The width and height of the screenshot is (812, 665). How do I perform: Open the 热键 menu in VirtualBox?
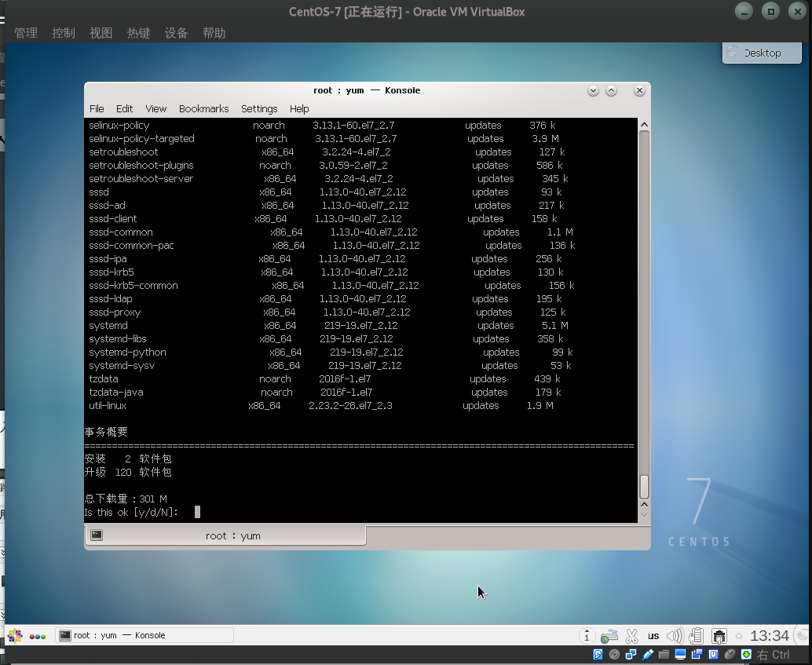point(138,33)
